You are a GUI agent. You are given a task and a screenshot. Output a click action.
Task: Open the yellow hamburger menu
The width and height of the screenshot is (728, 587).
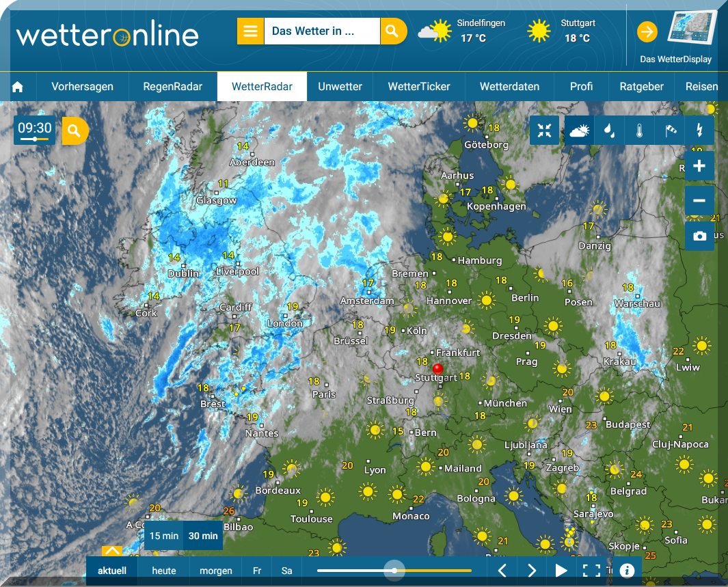[x=250, y=31]
